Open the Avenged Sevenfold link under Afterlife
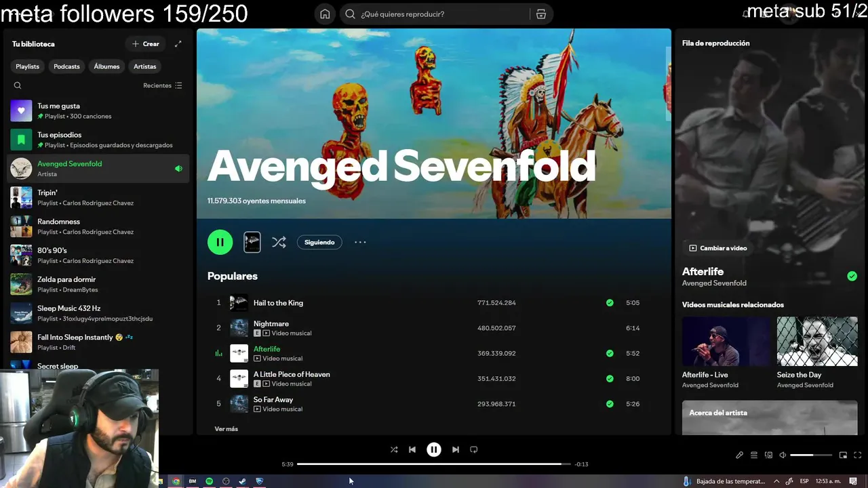The height and width of the screenshot is (488, 868). coord(714,283)
